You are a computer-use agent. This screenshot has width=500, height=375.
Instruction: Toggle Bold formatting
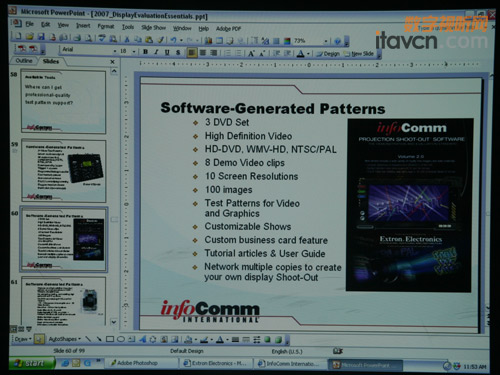click(145, 52)
